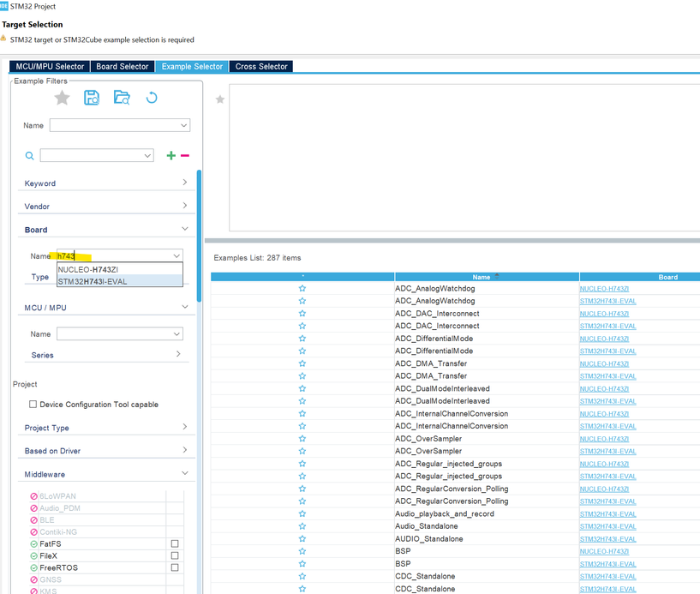Tick the FreeRTOS middleware checkbox
The width and height of the screenshot is (700, 594).
pos(175,567)
